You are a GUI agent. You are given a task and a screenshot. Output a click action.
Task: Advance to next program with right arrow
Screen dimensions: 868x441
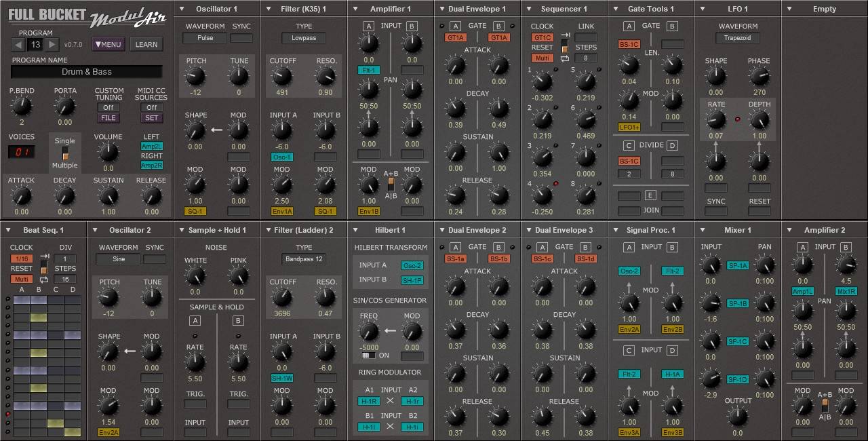52,45
